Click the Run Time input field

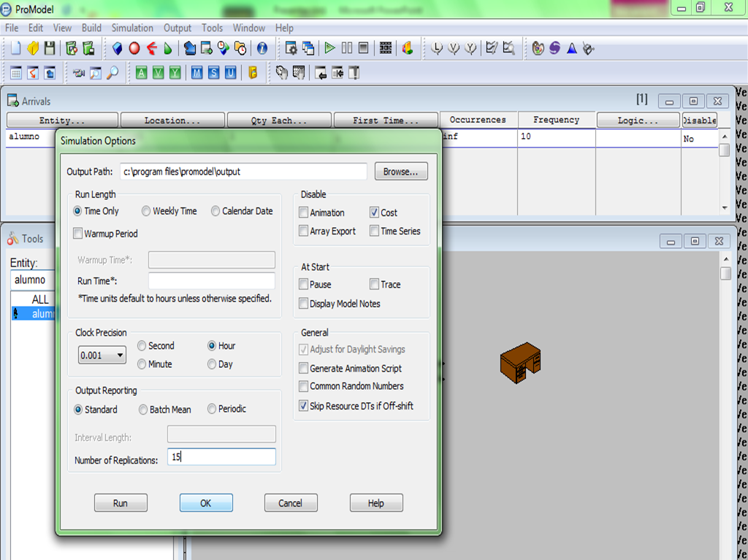tap(211, 280)
